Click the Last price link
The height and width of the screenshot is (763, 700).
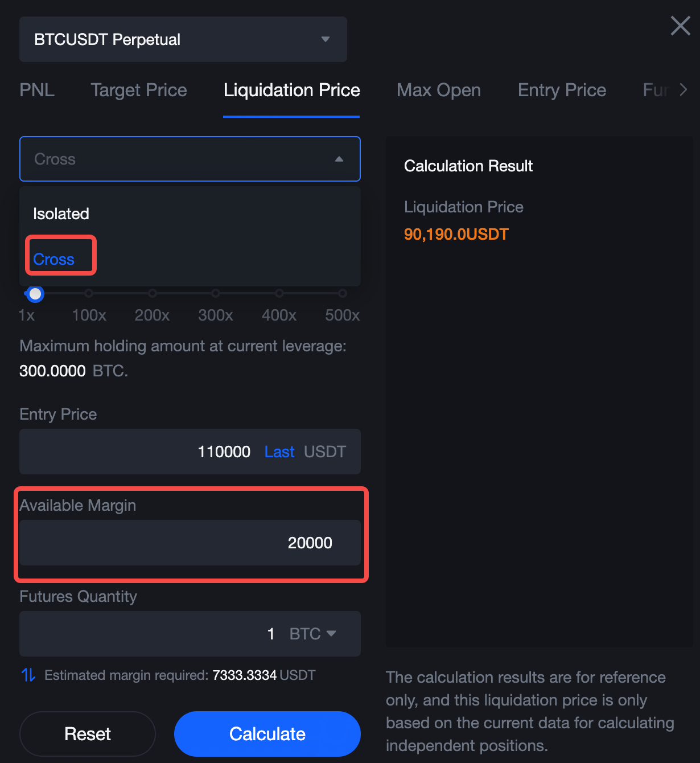tap(279, 452)
